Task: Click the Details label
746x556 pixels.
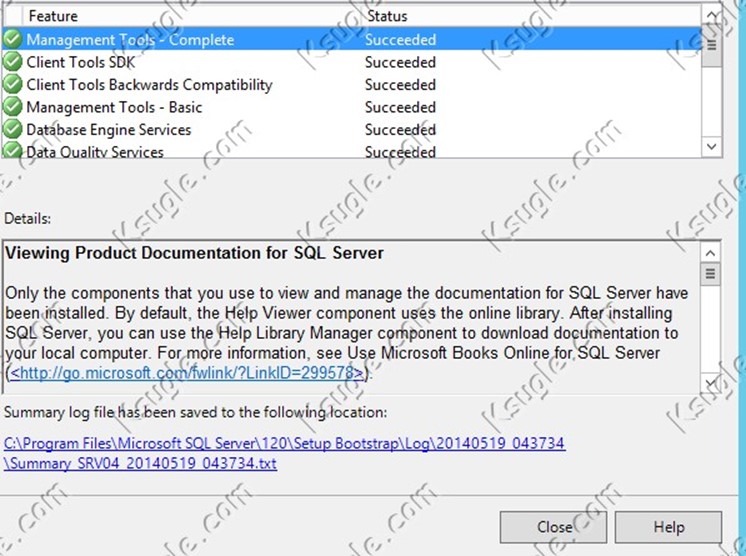Action: pyautogui.click(x=27, y=219)
